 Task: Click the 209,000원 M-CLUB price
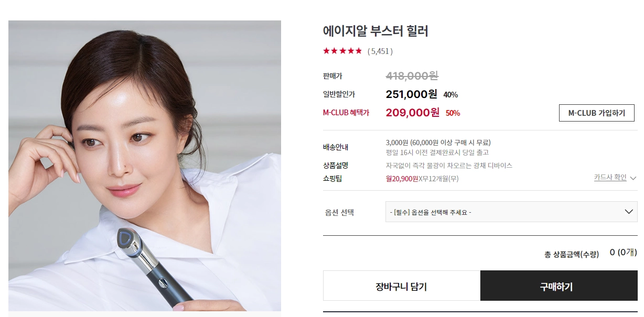point(413,112)
